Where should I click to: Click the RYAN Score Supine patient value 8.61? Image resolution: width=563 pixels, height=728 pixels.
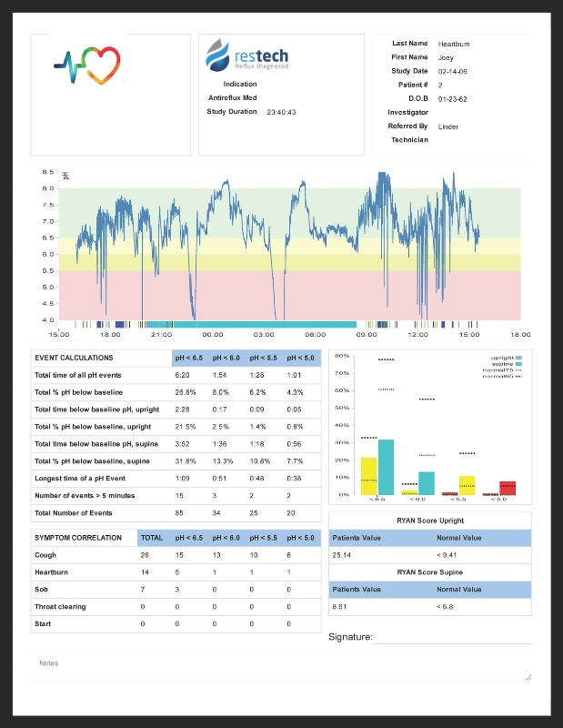(x=342, y=606)
